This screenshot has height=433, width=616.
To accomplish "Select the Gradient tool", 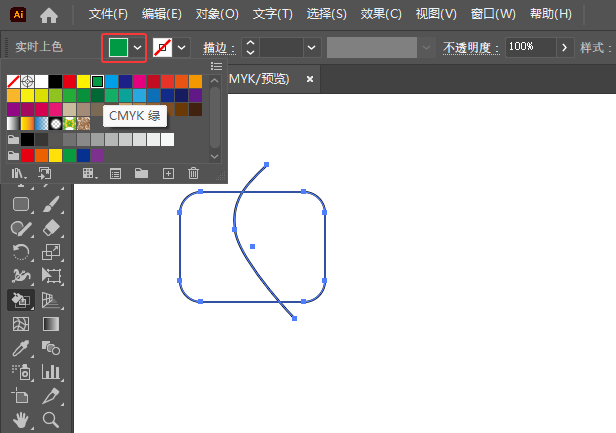I will (51, 324).
